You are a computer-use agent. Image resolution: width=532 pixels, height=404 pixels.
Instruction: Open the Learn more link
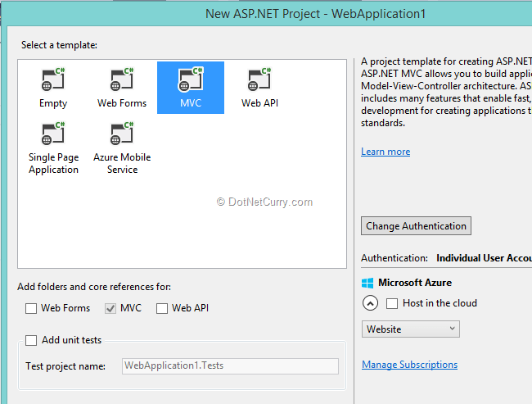pos(385,152)
